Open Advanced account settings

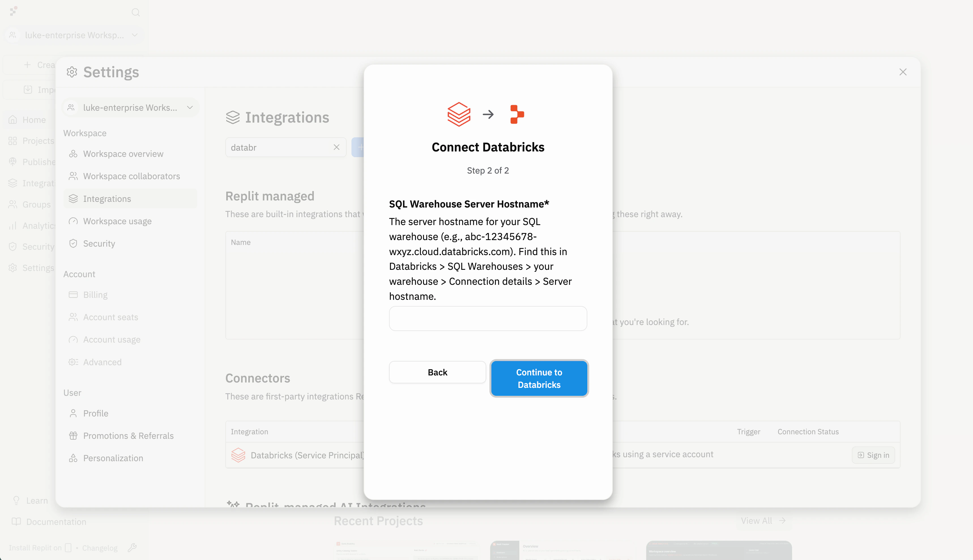[x=130, y=362]
